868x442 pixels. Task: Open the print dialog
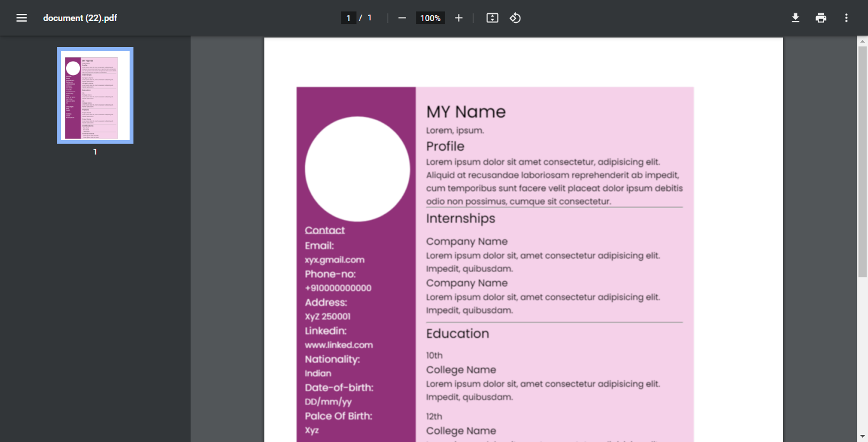[x=820, y=18]
